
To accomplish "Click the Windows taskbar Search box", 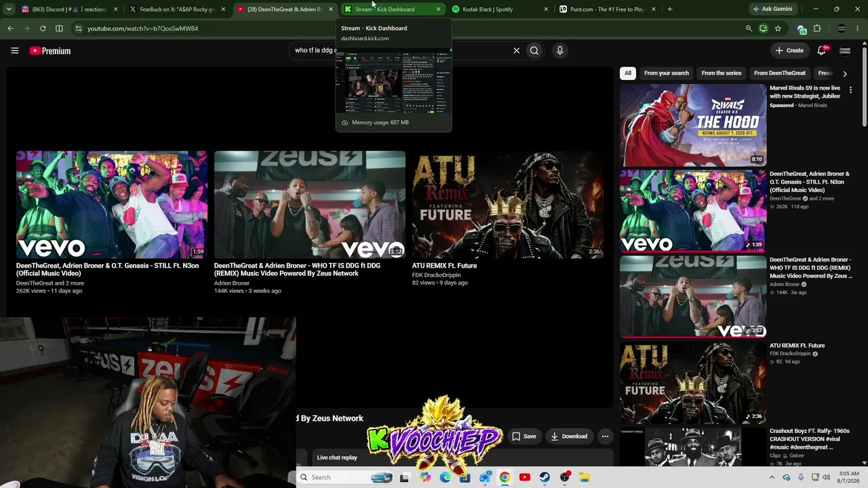I will tap(345, 477).
